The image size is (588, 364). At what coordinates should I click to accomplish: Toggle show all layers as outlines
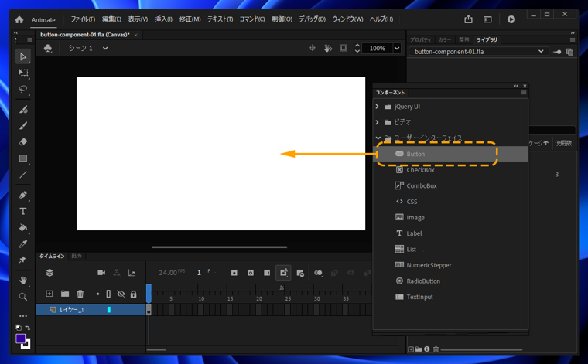click(x=108, y=294)
